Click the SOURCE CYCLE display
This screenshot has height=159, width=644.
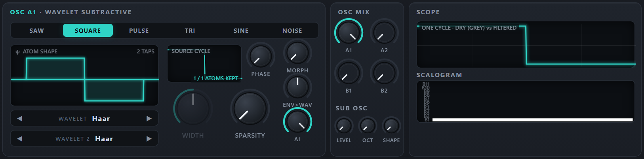pos(204,63)
